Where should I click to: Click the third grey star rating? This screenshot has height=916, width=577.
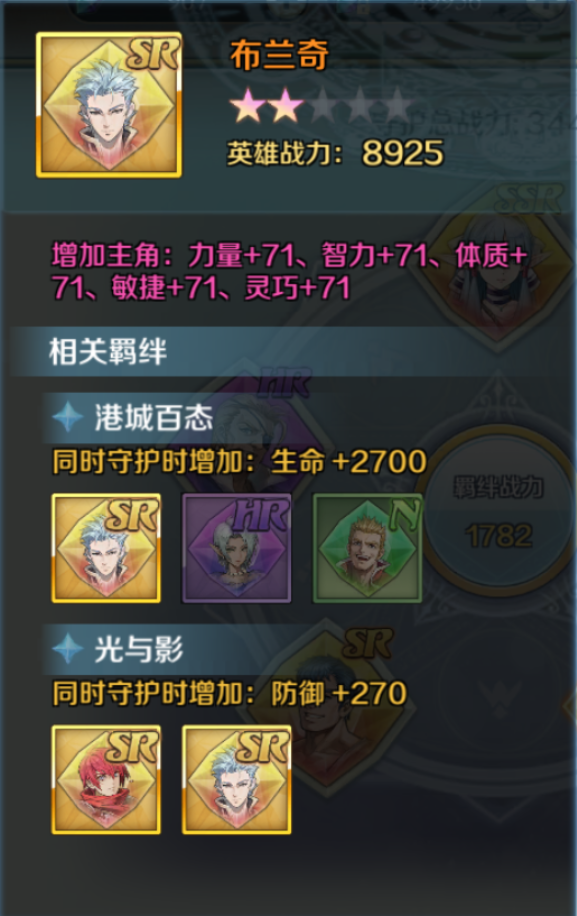(x=323, y=106)
